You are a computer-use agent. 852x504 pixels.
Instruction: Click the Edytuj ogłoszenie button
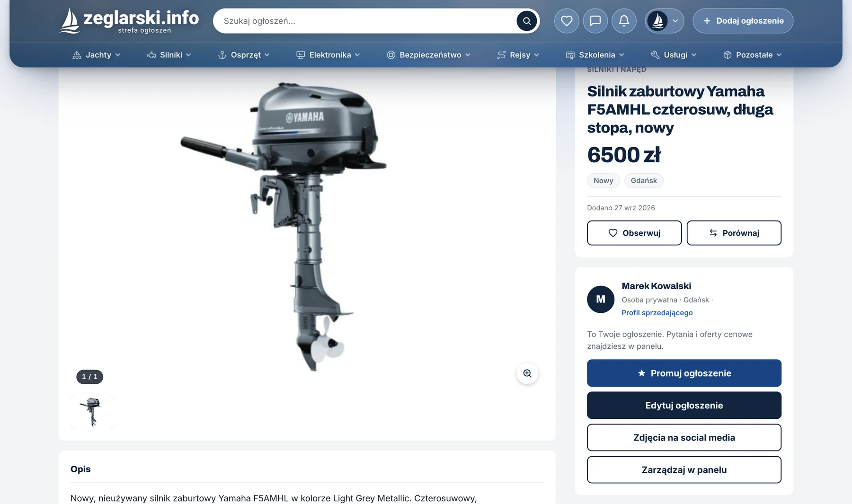684,406
